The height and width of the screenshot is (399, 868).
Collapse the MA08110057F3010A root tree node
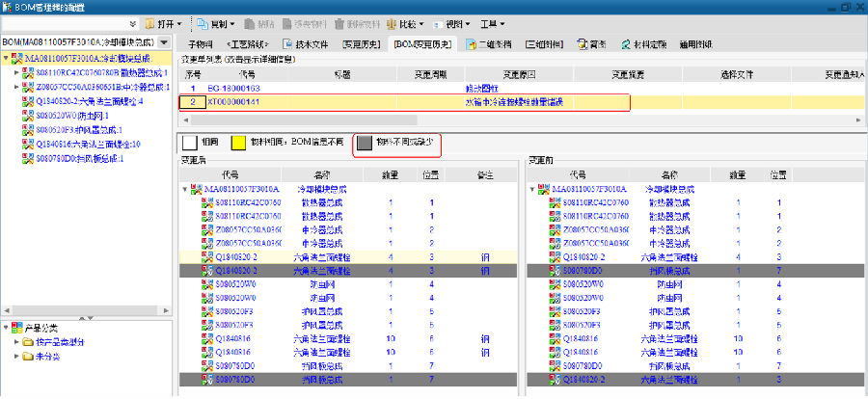pyautogui.click(x=6, y=59)
